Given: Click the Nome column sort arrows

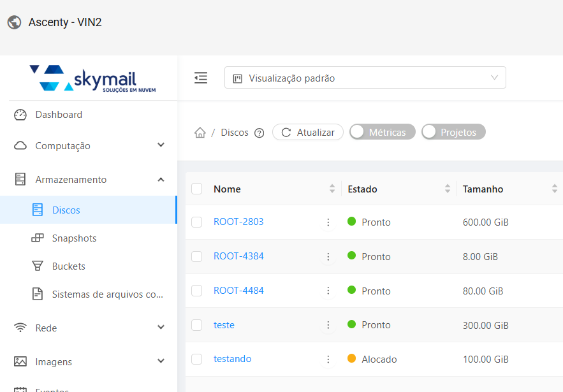Looking at the screenshot, I should [x=332, y=189].
